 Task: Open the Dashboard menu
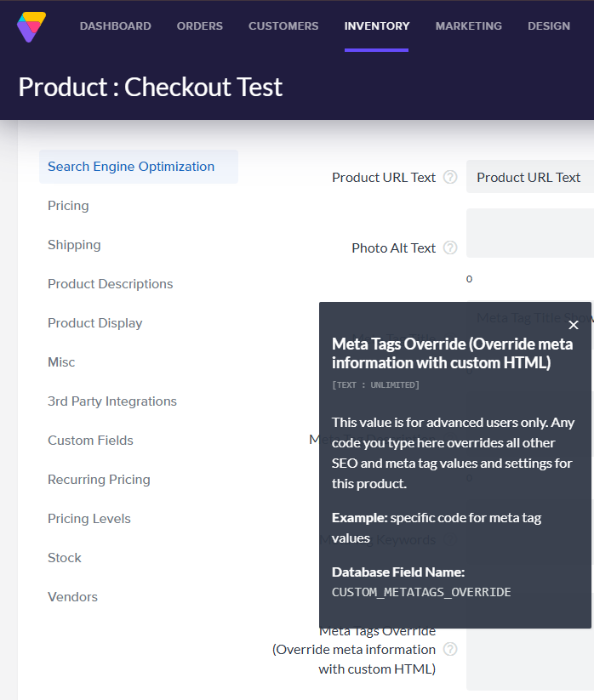click(115, 26)
